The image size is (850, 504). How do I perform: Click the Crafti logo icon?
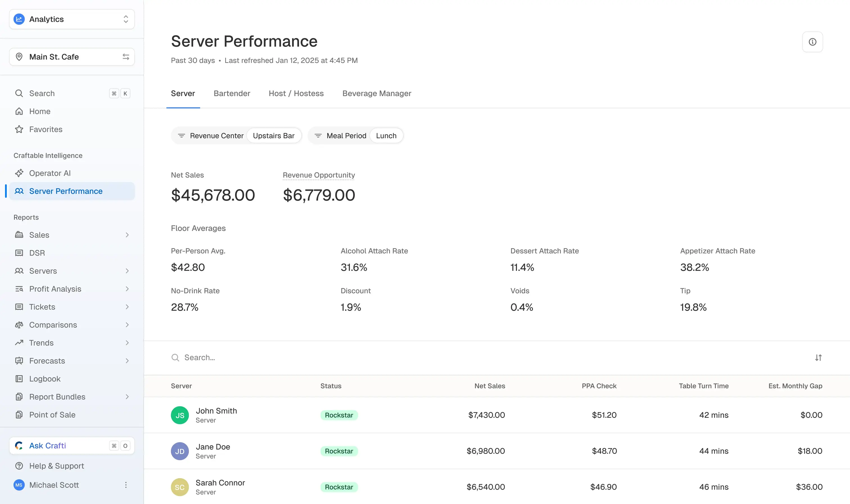pyautogui.click(x=19, y=446)
